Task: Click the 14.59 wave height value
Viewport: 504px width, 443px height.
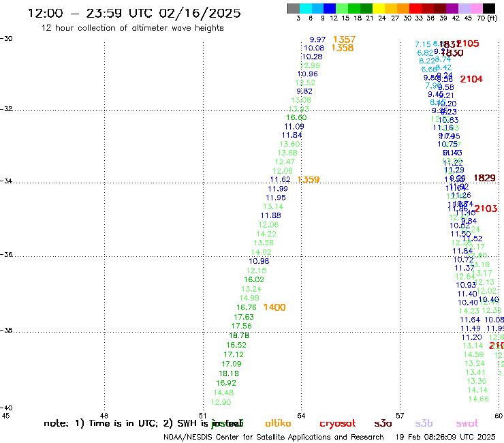Action: tap(473, 354)
